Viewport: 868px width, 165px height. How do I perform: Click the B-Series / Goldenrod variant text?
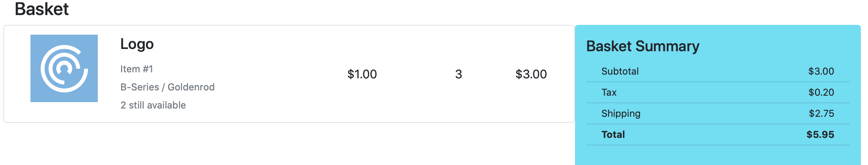167,87
